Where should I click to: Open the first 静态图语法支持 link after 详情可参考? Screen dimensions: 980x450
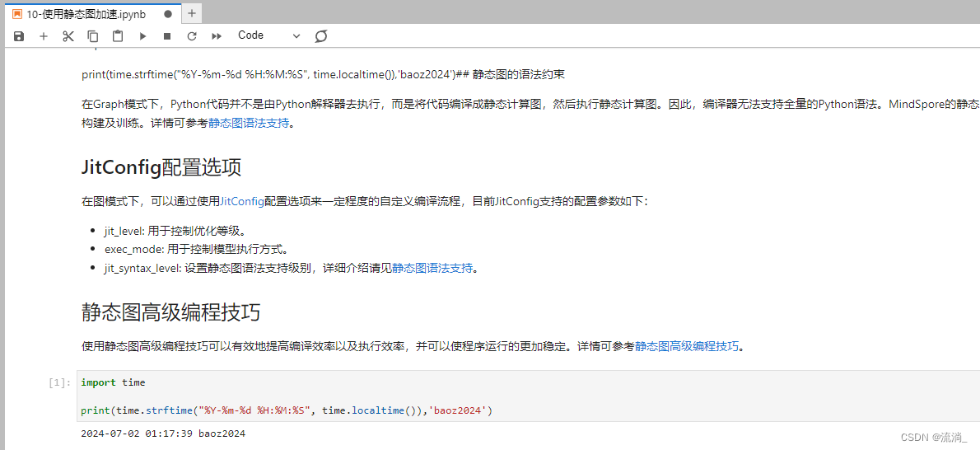click(x=249, y=123)
